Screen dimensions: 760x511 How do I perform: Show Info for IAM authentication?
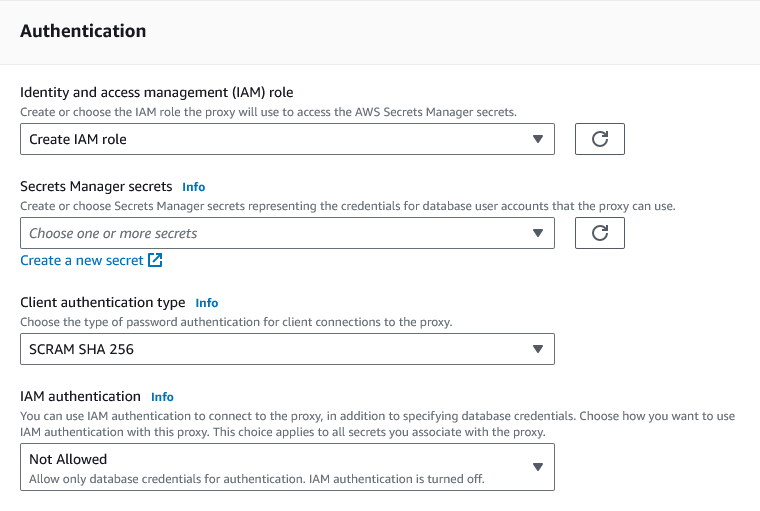click(162, 397)
